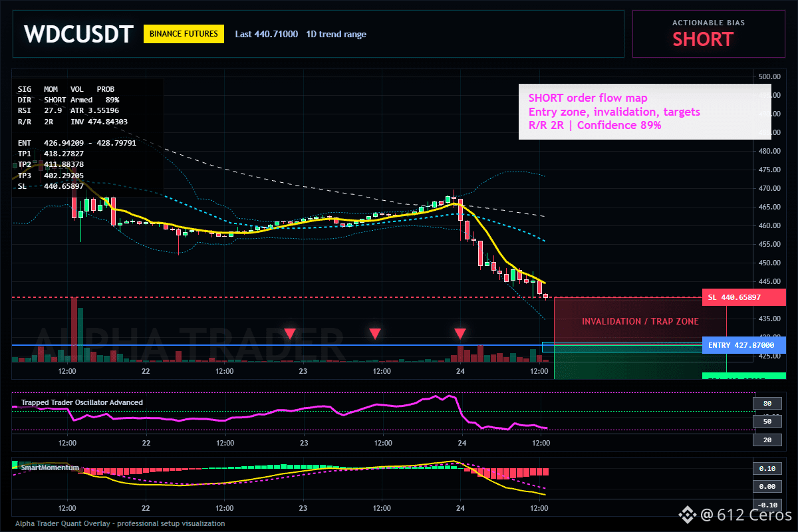The height and width of the screenshot is (532, 798).
Task: Click the ATR 3.55196 value
Action: pos(95,110)
